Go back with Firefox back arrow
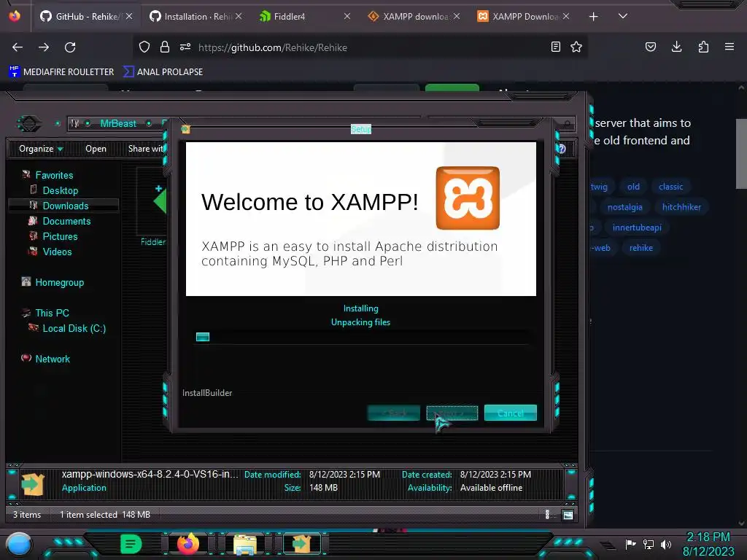This screenshot has height=560, width=747. (18, 47)
